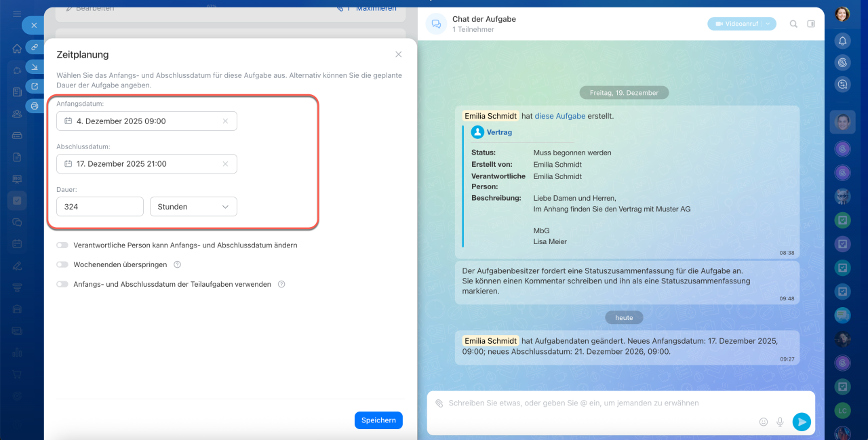Open user profile avatar at top right

pyautogui.click(x=842, y=14)
